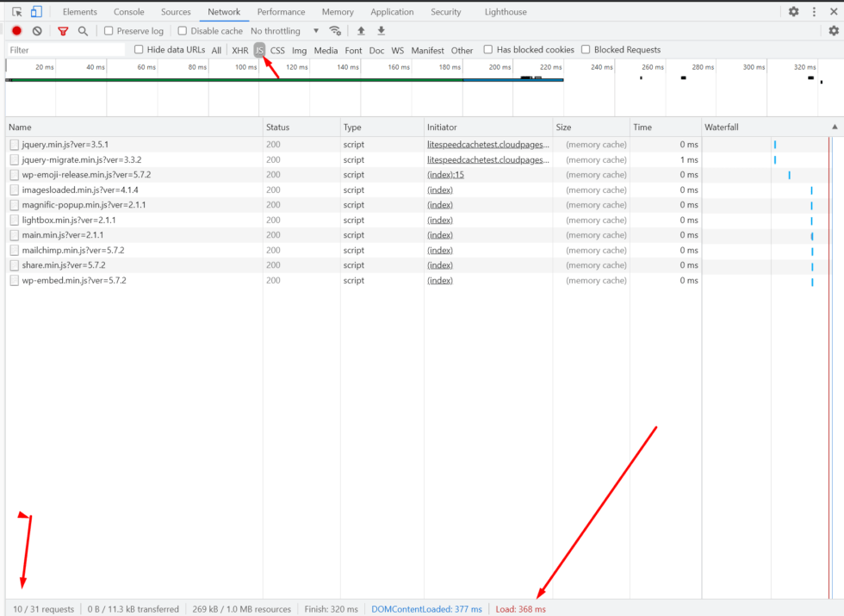
Task: Open DevTools three-dot customize menu
Action: (x=814, y=12)
